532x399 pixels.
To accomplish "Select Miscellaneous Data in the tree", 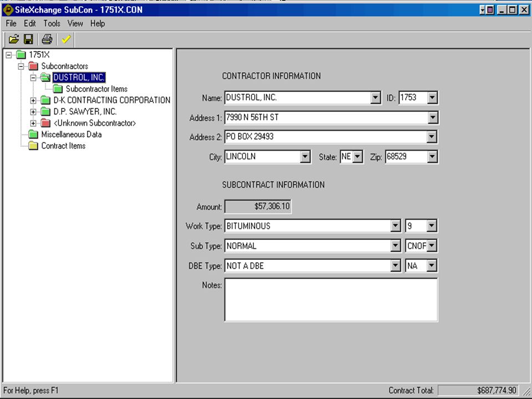I will 71,134.
